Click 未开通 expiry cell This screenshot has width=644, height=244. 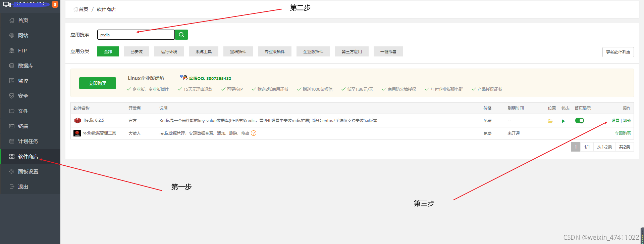click(514, 133)
